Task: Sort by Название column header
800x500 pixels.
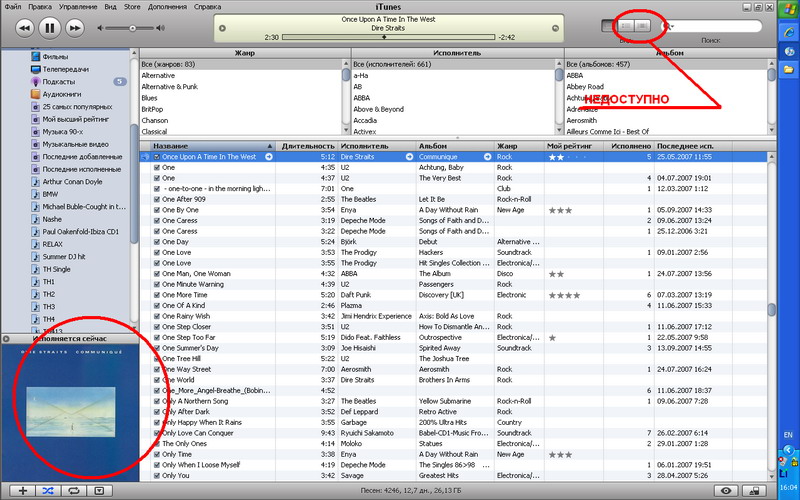Action: (x=213, y=146)
